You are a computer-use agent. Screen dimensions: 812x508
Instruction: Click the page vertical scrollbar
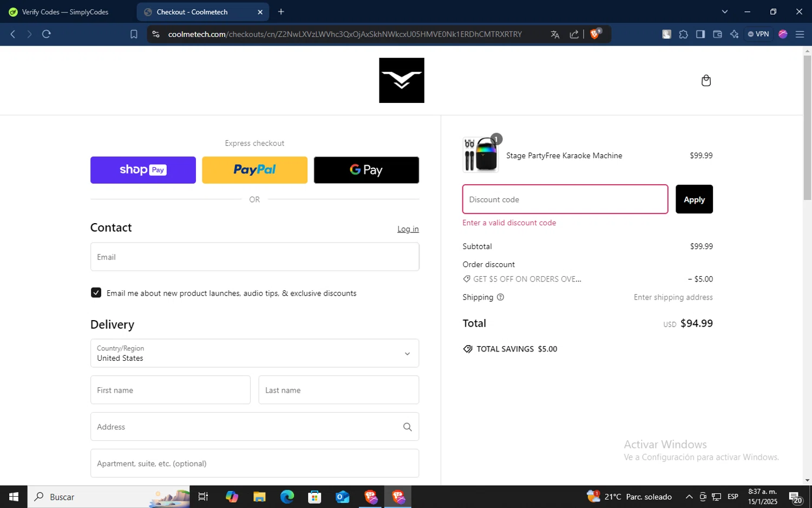point(807,128)
